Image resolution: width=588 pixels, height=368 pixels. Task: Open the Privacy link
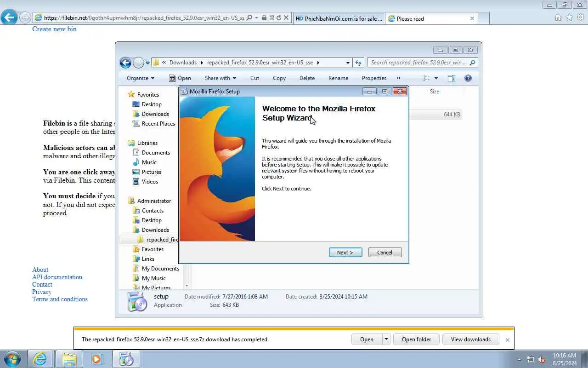[x=42, y=292]
